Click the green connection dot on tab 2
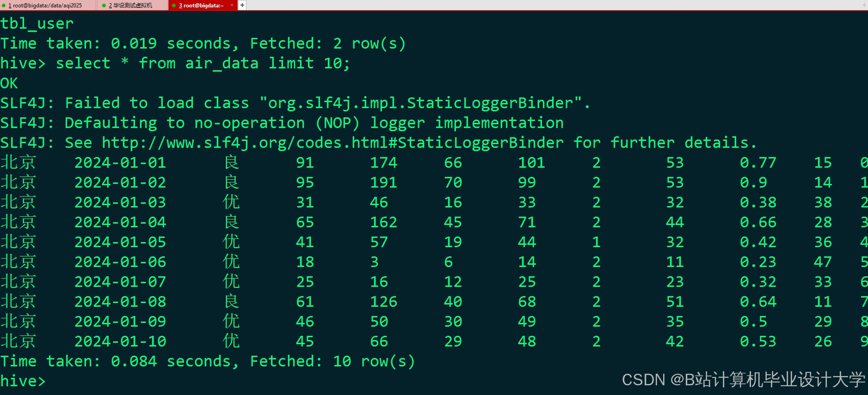This screenshot has height=395, width=868. coord(104,6)
